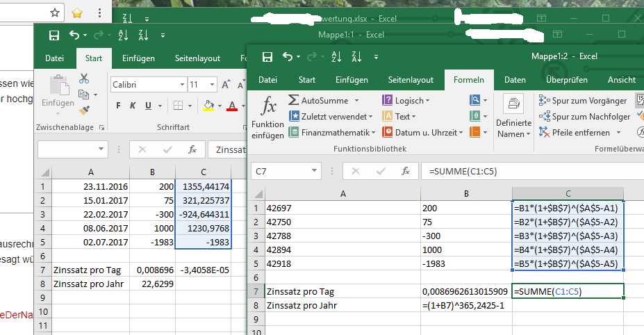644x335 pixels.
Task: Expand the name box dropdown showing C7
Action: click(314, 171)
